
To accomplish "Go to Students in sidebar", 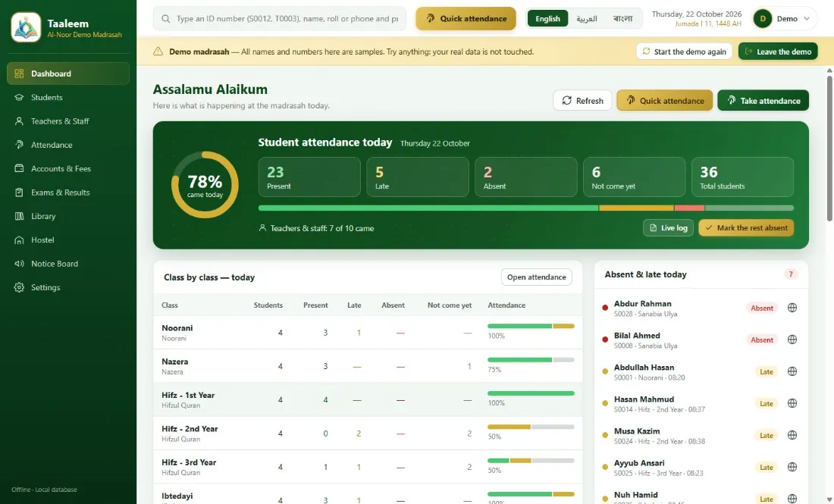I will click(x=68, y=97).
